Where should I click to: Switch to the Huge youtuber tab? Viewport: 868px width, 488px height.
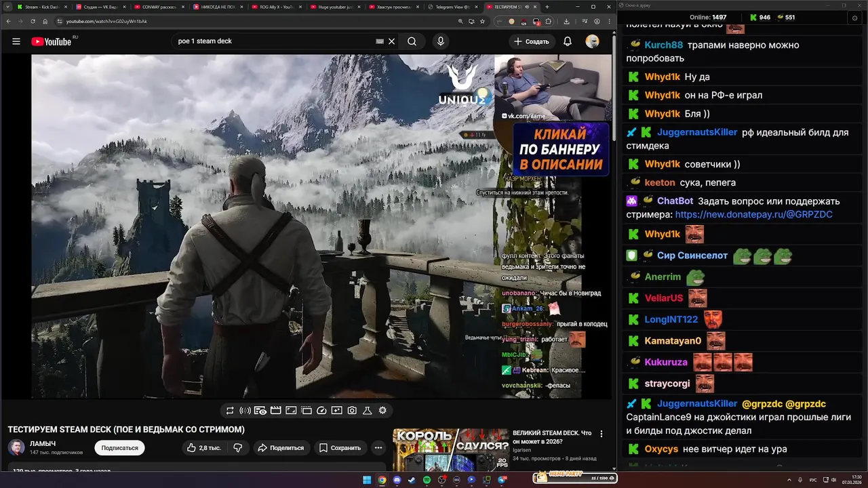pyautogui.click(x=335, y=7)
